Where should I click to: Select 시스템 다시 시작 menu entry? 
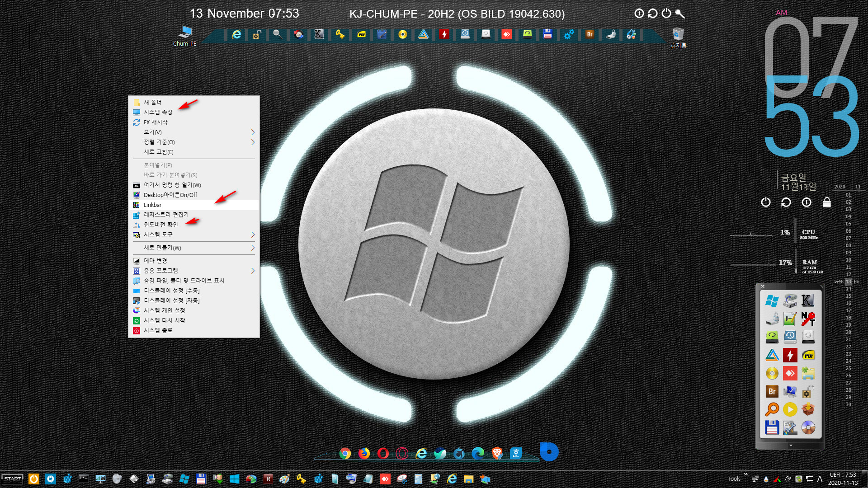194,320
